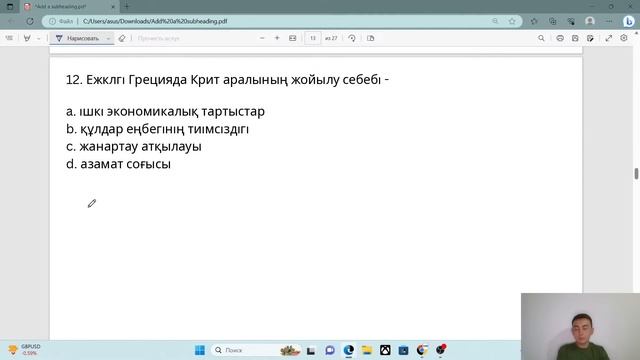Screen dimensions: 640x360
Task: Open the Edge profile avatar
Action: click(590, 21)
